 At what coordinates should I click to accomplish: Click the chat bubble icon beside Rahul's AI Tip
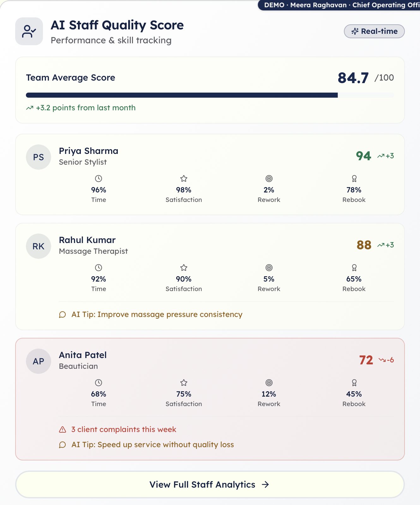(x=63, y=314)
